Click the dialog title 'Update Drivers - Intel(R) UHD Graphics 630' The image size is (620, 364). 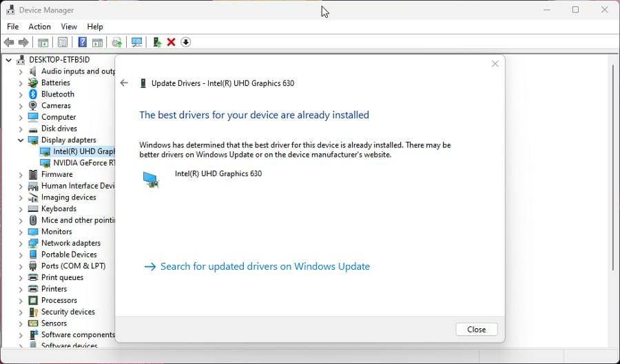(x=223, y=83)
